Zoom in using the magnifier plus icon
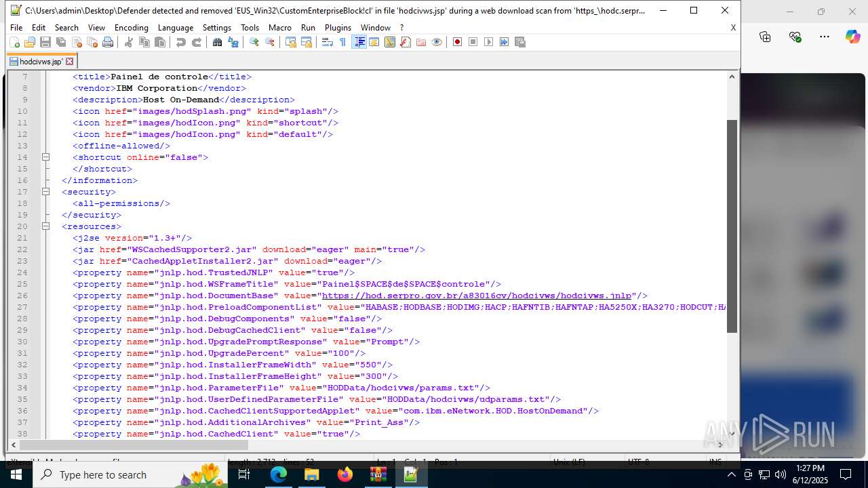 [x=254, y=42]
